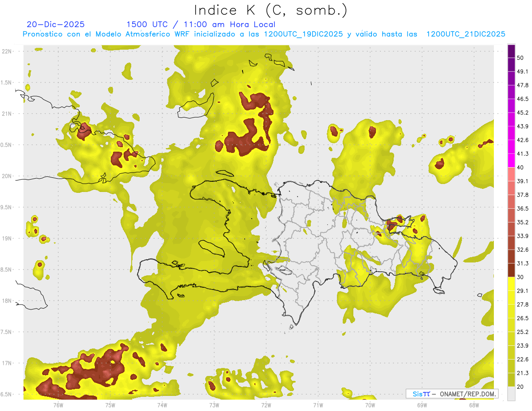This screenshot has height=411, width=532.
Task: Click the colorbar value 45.2
Action: [523, 113]
